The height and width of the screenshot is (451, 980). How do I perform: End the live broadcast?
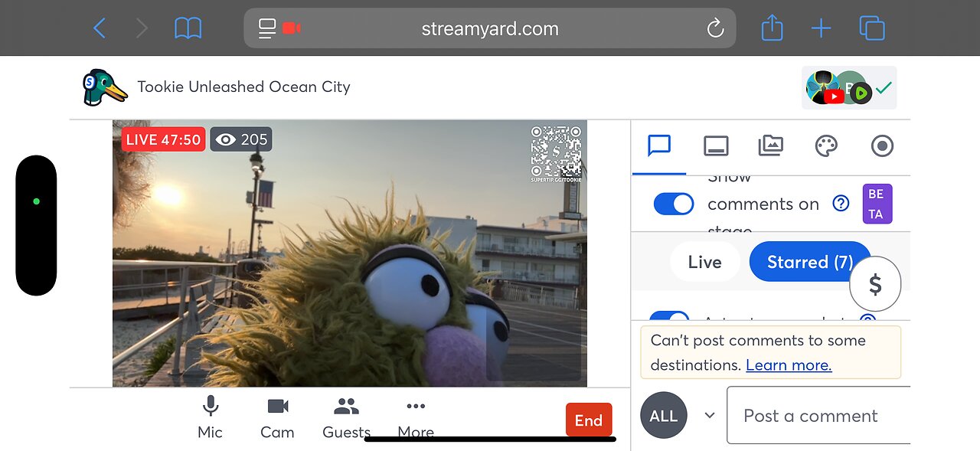tap(589, 420)
